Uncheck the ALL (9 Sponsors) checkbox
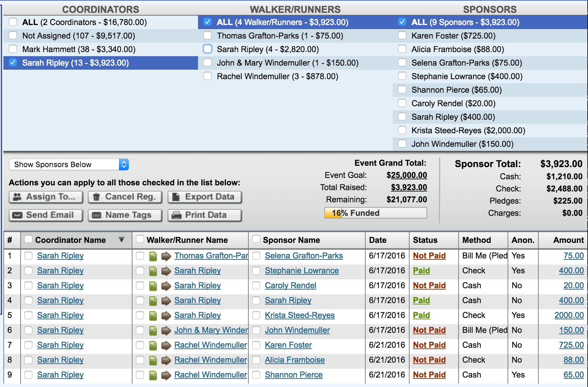The width and height of the screenshot is (588, 387). (402, 22)
